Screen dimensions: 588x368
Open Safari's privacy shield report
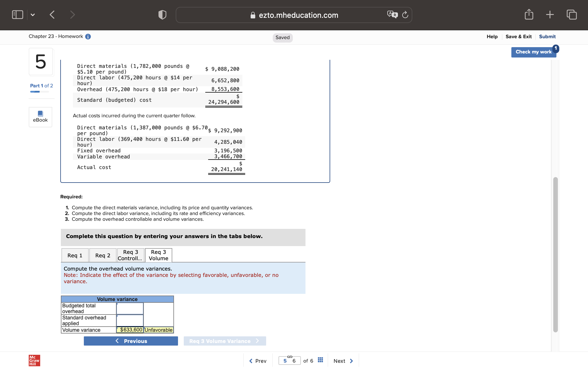coord(162,14)
